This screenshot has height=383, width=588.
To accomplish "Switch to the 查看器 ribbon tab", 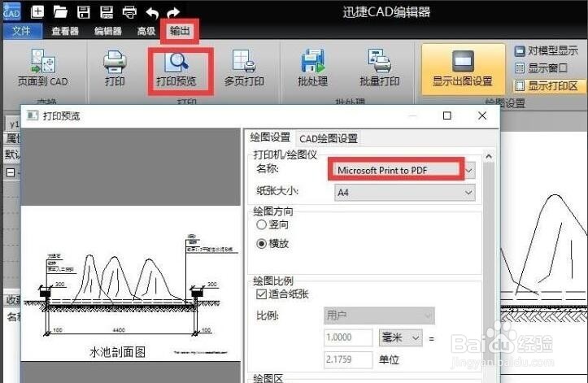I will click(65, 31).
